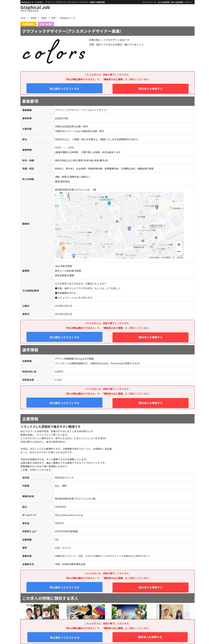Open the http://www.colors-d.co.jp homepage URL
Viewport: 215px width, 644px height.
coord(69,515)
